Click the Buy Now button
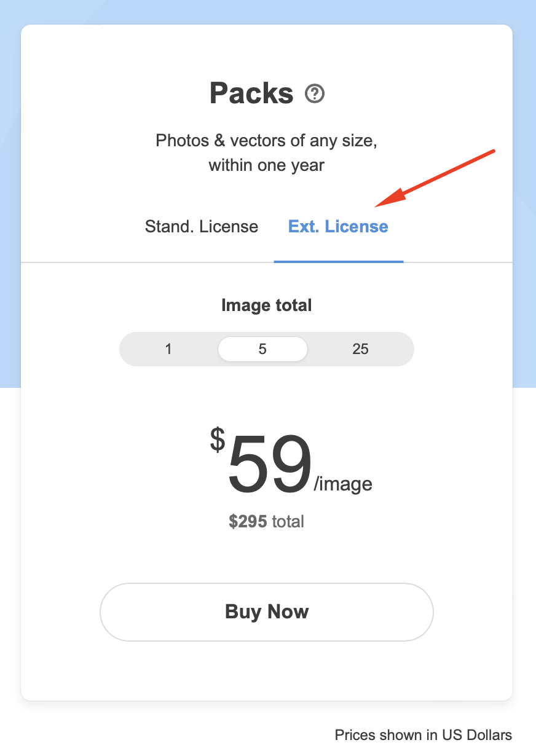 267,611
